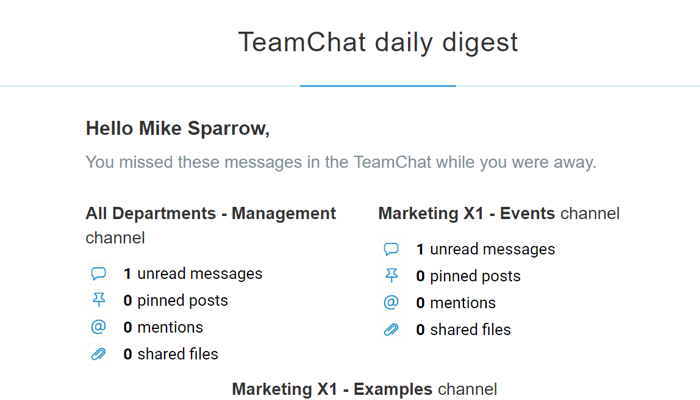Open the Marketing X1 - Events channel heading
The width and height of the screenshot is (700, 400).
pyautogui.click(x=499, y=213)
